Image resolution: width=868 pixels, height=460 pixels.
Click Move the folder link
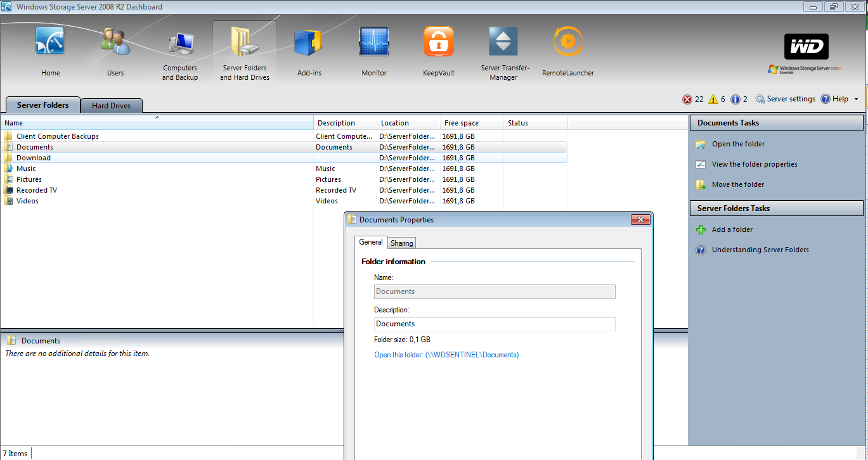click(x=738, y=185)
